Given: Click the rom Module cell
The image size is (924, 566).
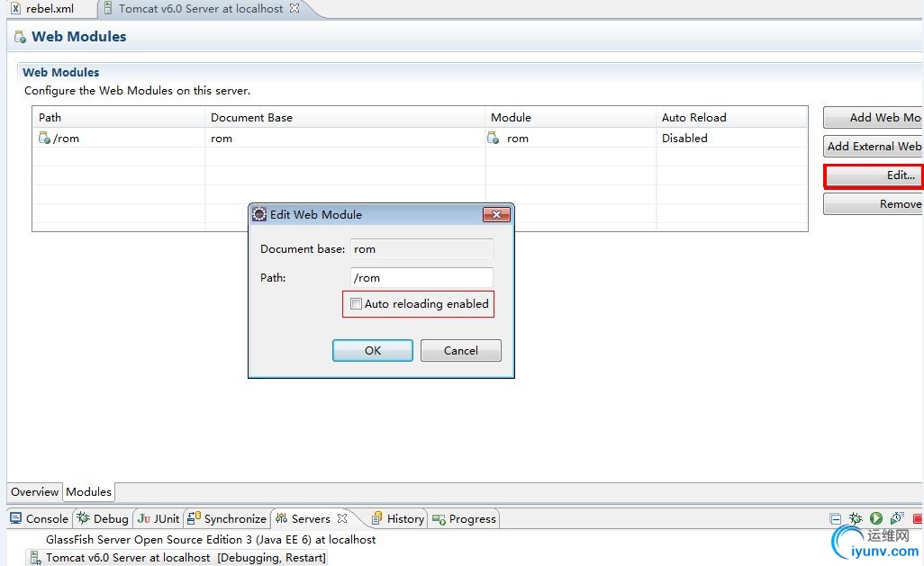Looking at the screenshot, I should pyautogui.click(x=570, y=139).
